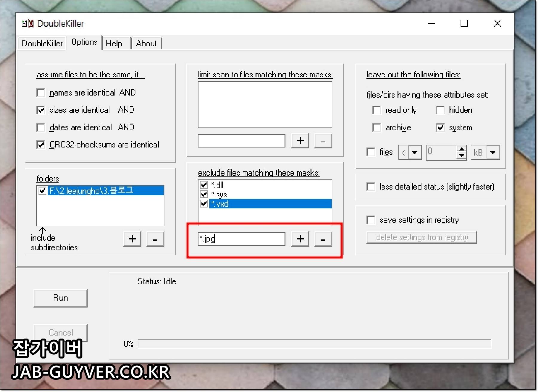Enable less detailed status option
The width and height of the screenshot is (538, 392).
(x=371, y=187)
